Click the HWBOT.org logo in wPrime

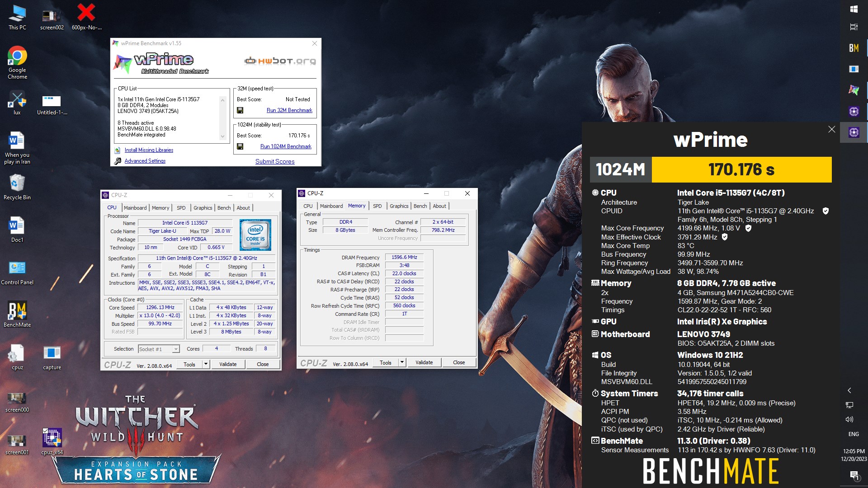[280, 61]
